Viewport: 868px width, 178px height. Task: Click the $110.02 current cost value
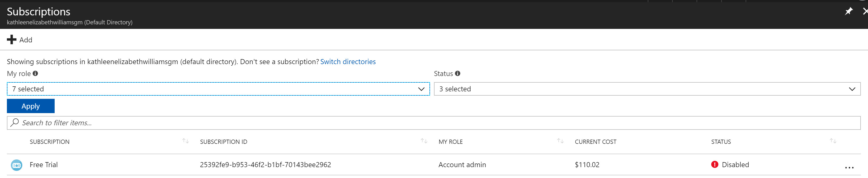tap(587, 164)
